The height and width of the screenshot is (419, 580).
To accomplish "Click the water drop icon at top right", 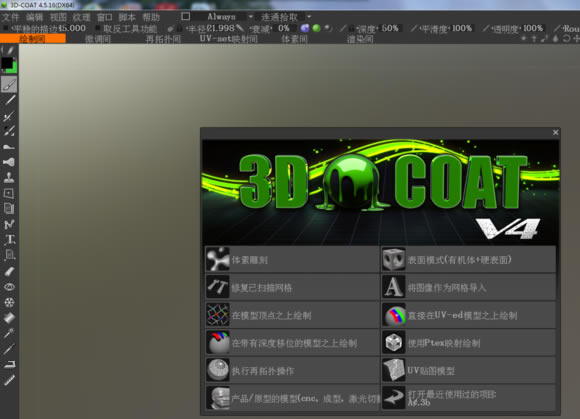I will pyautogui.click(x=555, y=38).
